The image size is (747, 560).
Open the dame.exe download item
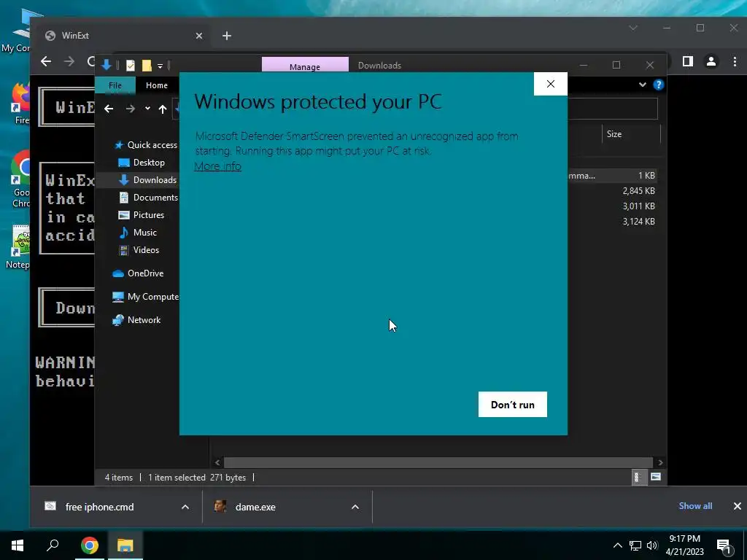[245, 507]
